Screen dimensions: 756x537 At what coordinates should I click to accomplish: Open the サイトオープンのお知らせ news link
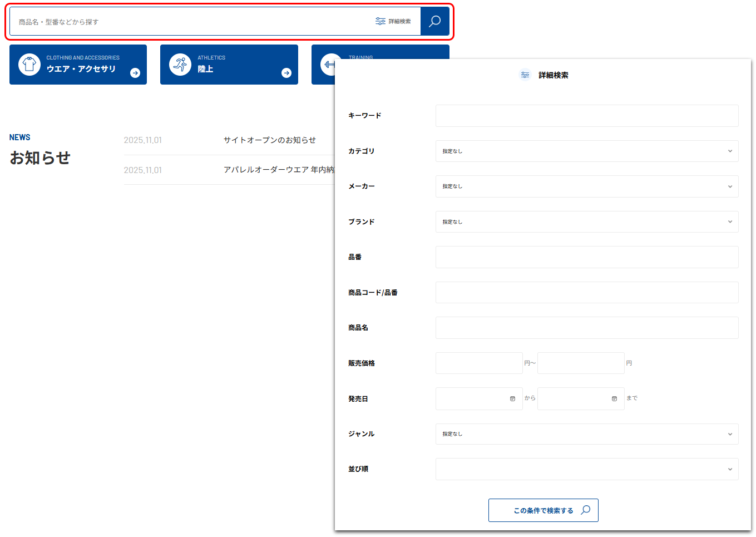pyautogui.click(x=269, y=140)
